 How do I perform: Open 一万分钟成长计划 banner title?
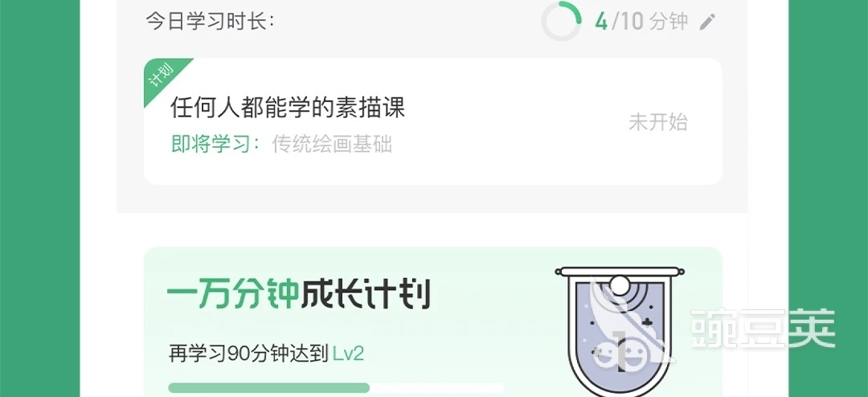298,295
